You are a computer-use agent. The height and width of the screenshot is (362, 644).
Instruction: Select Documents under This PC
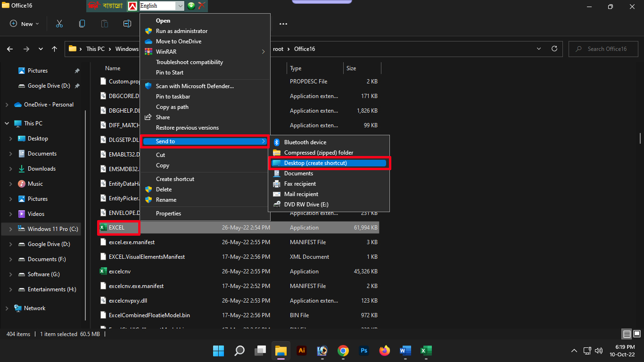point(42,154)
